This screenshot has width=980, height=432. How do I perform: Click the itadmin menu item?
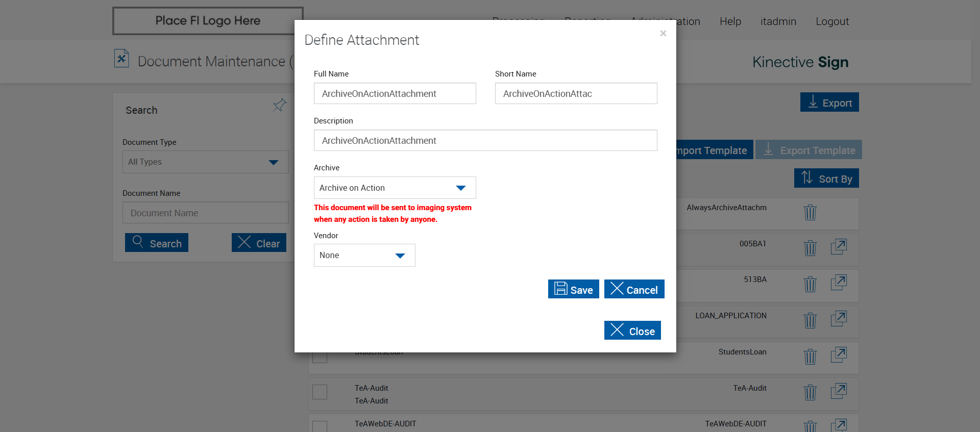[x=778, y=21]
